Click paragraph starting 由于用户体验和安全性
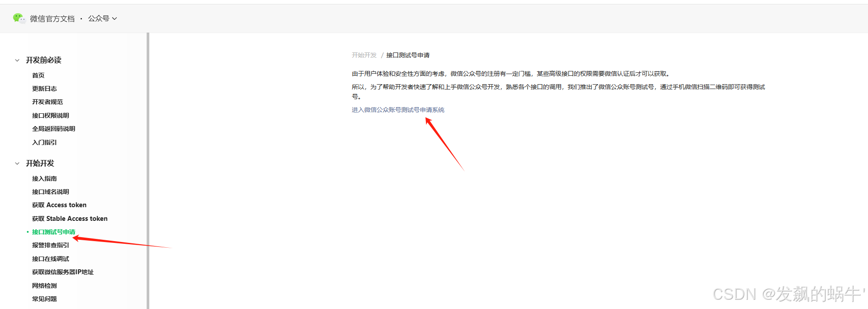This screenshot has width=868, height=309. coord(512,74)
